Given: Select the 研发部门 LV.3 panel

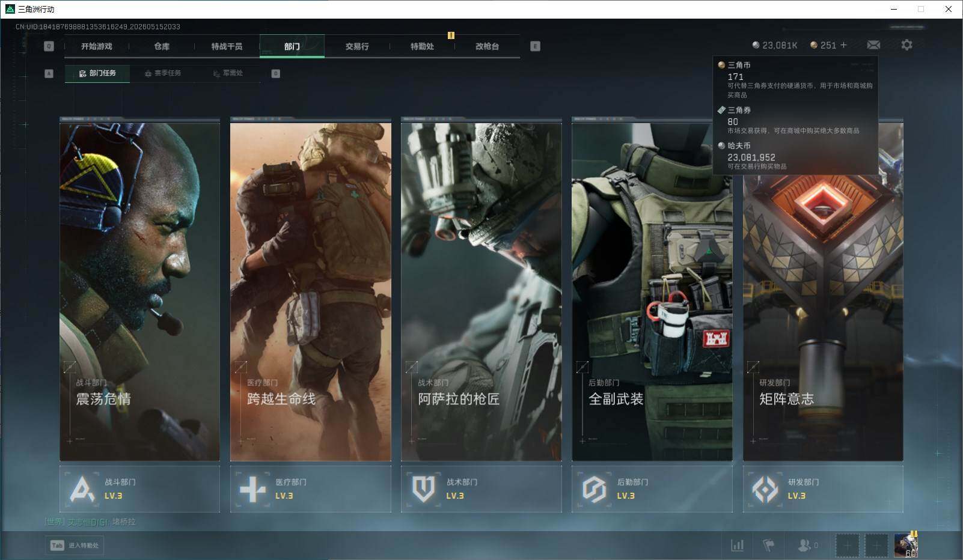Looking at the screenshot, I should 823,489.
